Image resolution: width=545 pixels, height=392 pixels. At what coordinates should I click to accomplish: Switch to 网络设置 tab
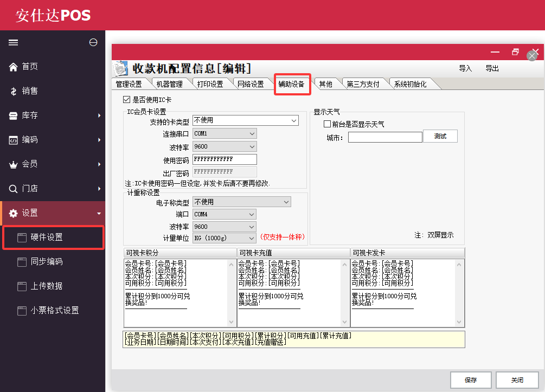coord(251,84)
